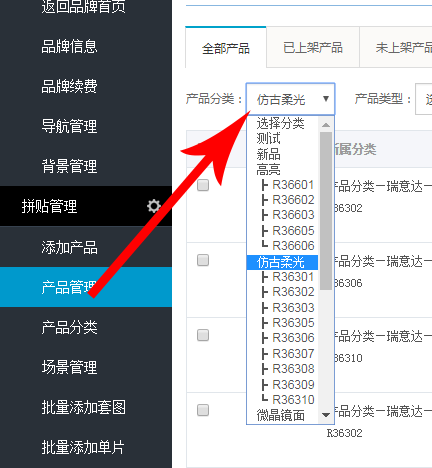Viewport: 432px width, 468px height.
Task: Go to 添加产品 in the sidebar
Action: point(69,247)
